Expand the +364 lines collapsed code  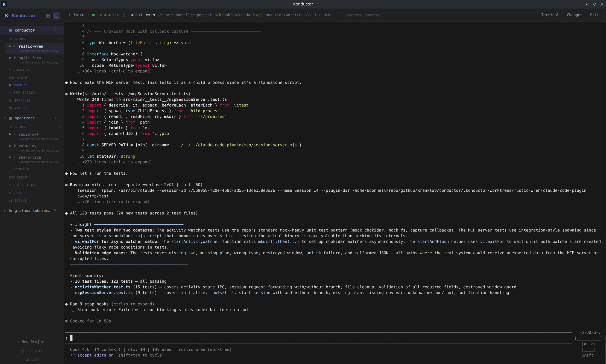115,71
